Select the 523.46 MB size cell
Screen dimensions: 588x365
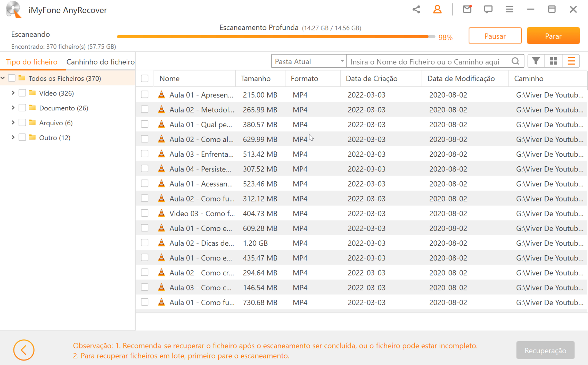tap(260, 184)
